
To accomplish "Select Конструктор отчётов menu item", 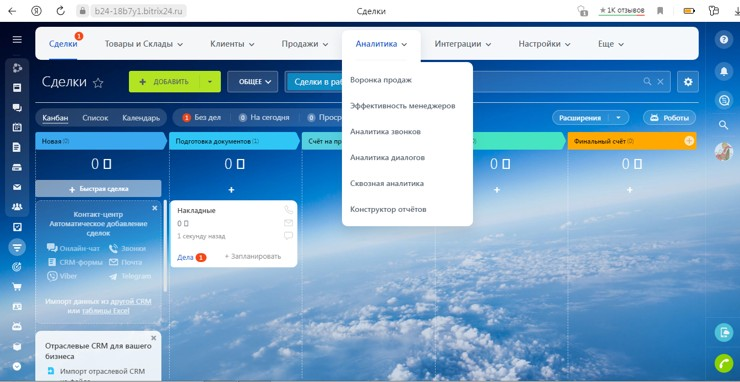I will [388, 209].
